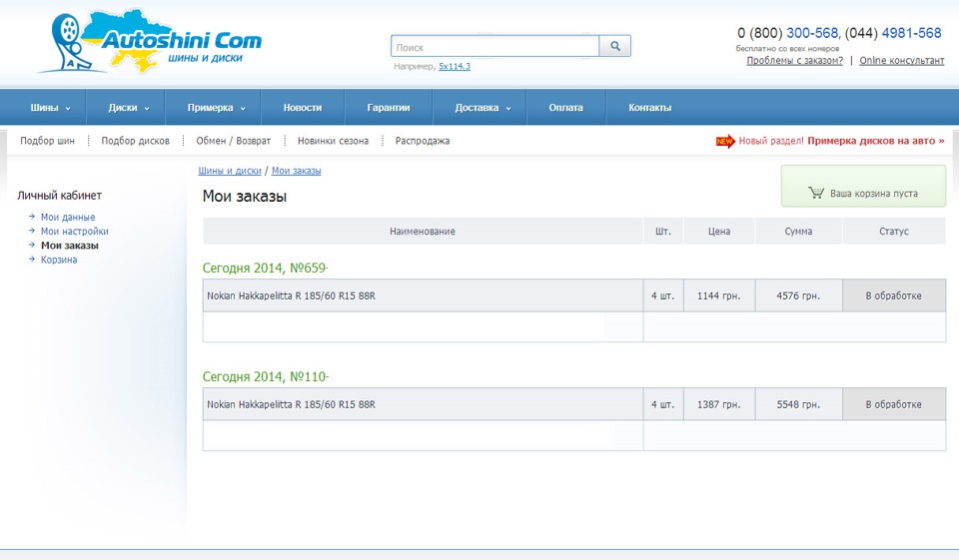Click В обработке status for order №659
Screen dimensions: 959x560
pos(893,295)
